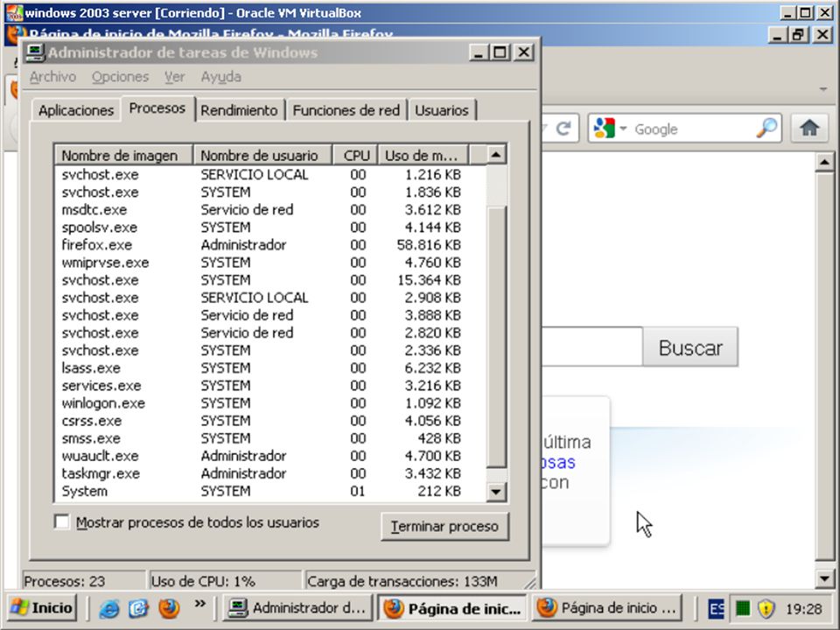Image resolution: width=840 pixels, height=630 pixels.
Task: Open the Opciones menu
Action: click(120, 77)
